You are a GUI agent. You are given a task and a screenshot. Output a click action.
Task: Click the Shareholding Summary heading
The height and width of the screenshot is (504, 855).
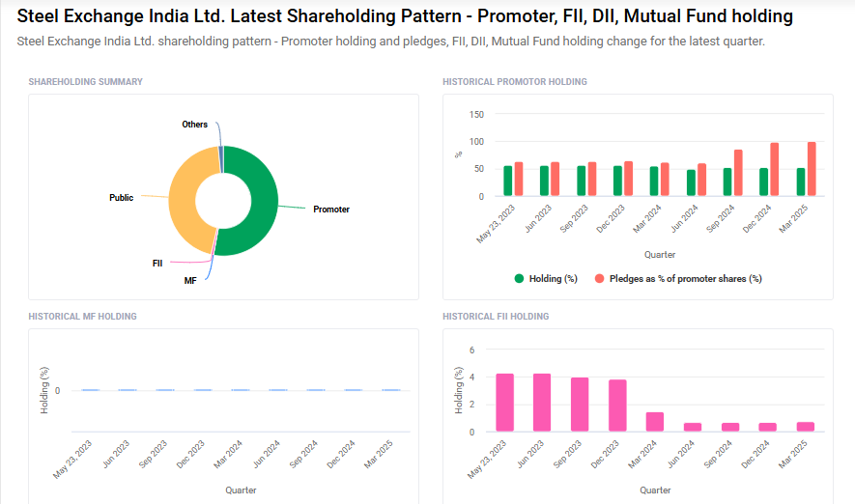pos(86,82)
